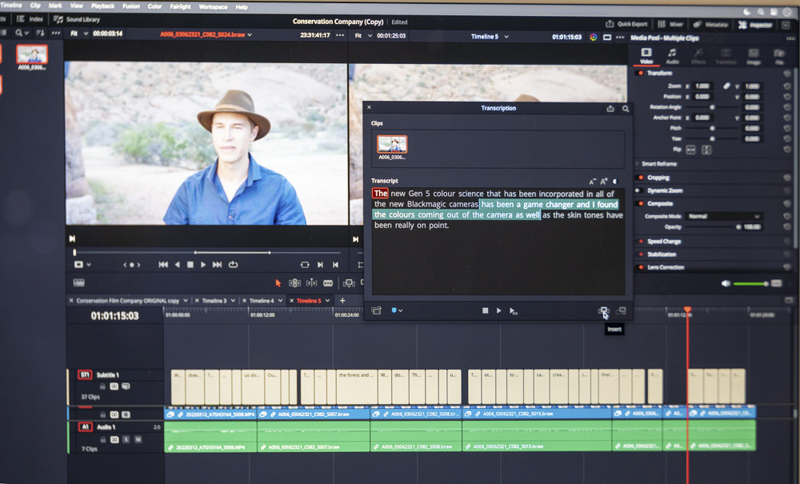
Task: Open the Help menu
Action: 241,7
